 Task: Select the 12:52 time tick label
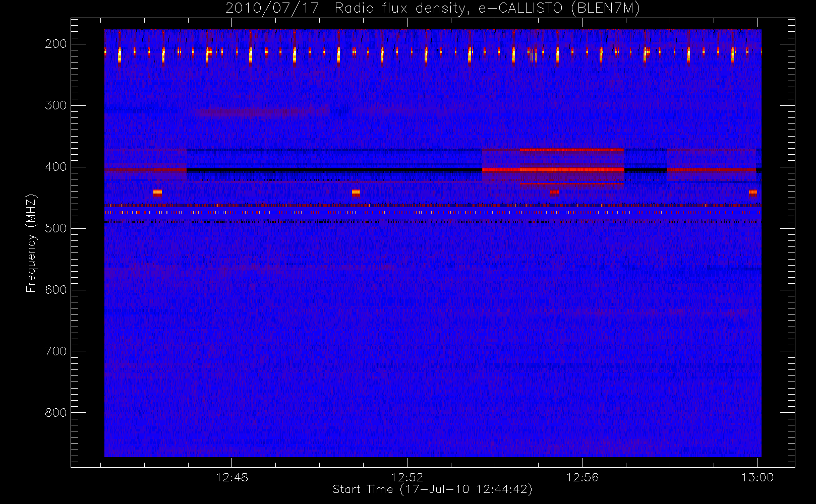point(407,477)
